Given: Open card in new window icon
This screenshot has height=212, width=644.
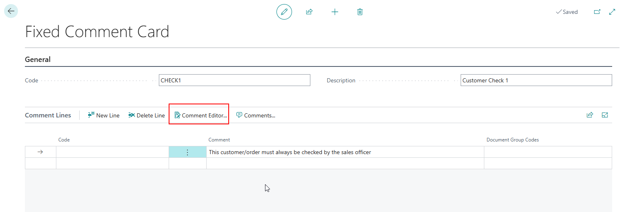Looking at the screenshot, I should [x=597, y=12].
